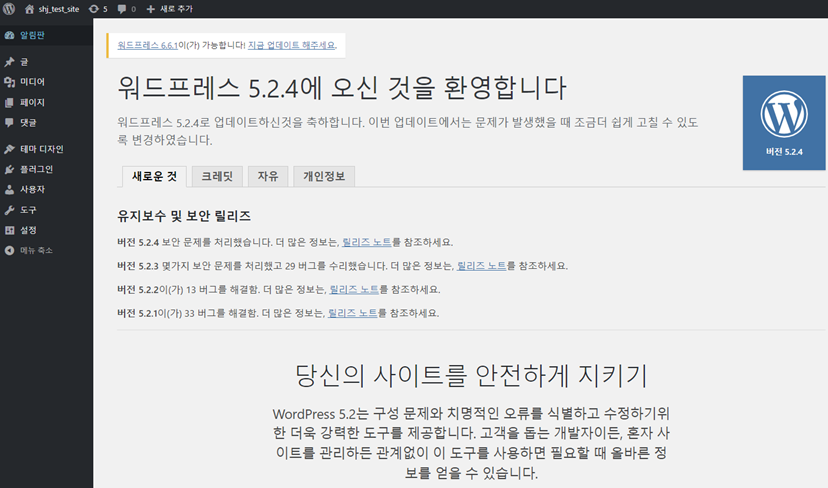Image resolution: width=828 pixels, height=488 pixels.
Task: Switch to the 크레딧 tab
Action: (x=216, y=176)
